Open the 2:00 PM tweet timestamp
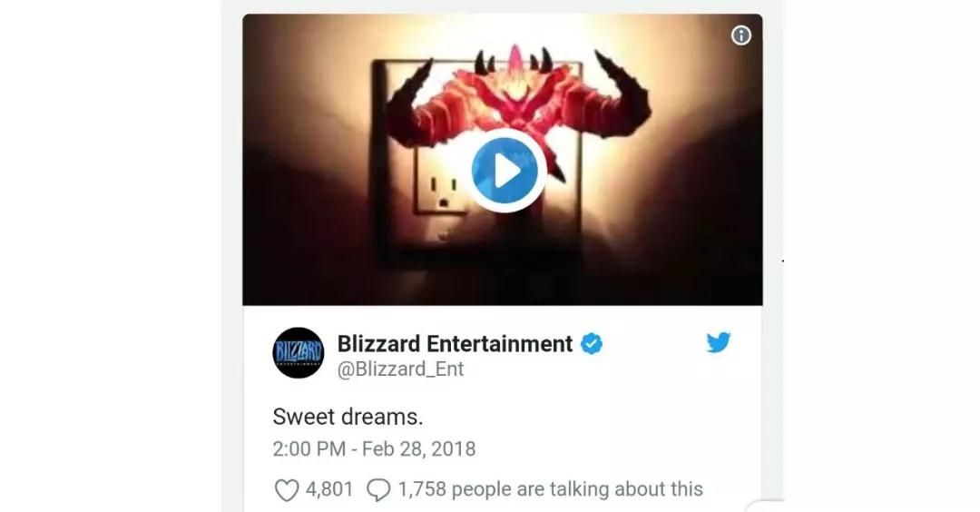The width and height of the screenshot is (980, 512). click(x=309, y=448)
